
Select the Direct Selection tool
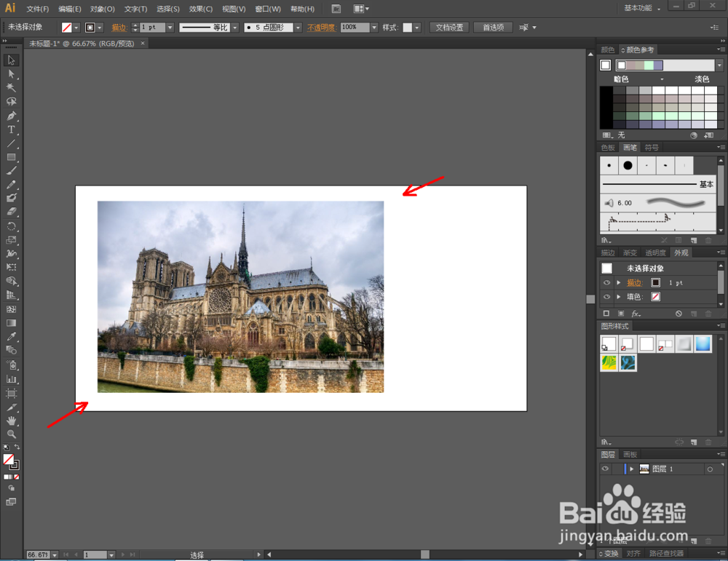pos(11,74)
